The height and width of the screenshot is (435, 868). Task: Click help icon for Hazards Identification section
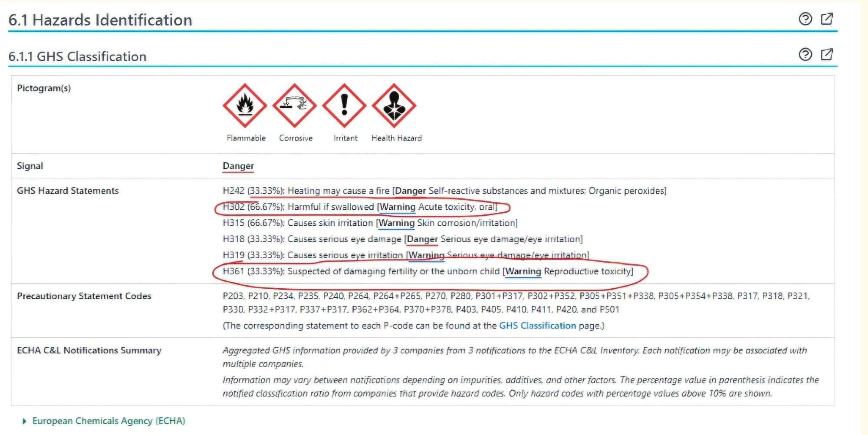[805, 19]
